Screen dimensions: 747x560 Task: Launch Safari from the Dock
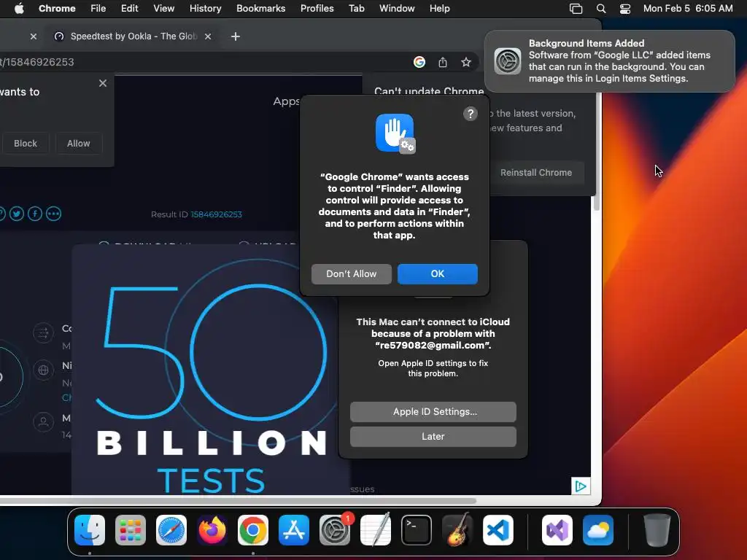coord(171,530)
